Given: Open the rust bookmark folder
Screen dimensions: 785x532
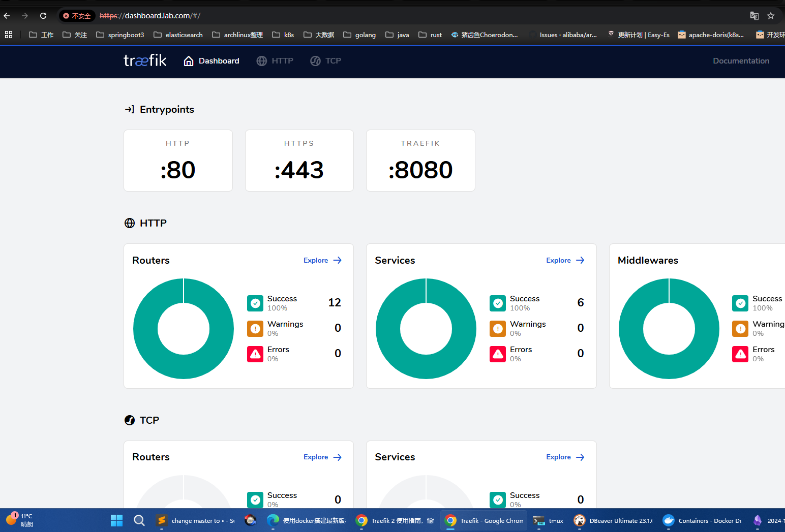Looking at the screenshot, I should tap(430, 35).
